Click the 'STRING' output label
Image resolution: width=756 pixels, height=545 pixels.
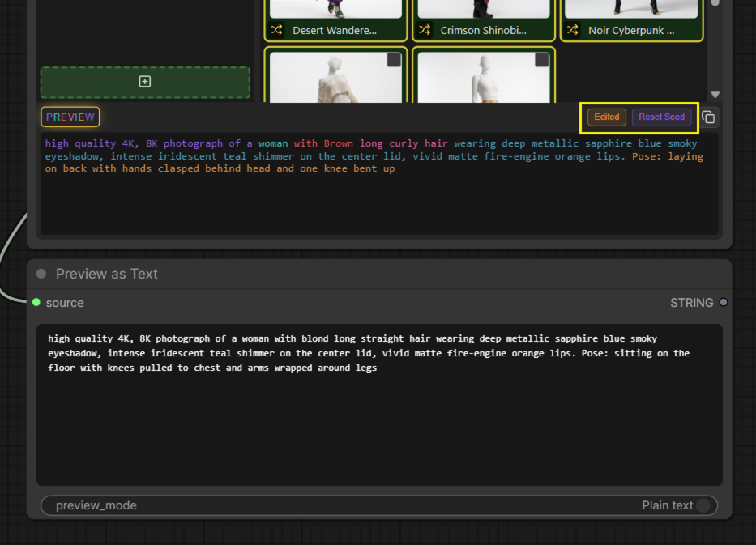tap(691, 303)
